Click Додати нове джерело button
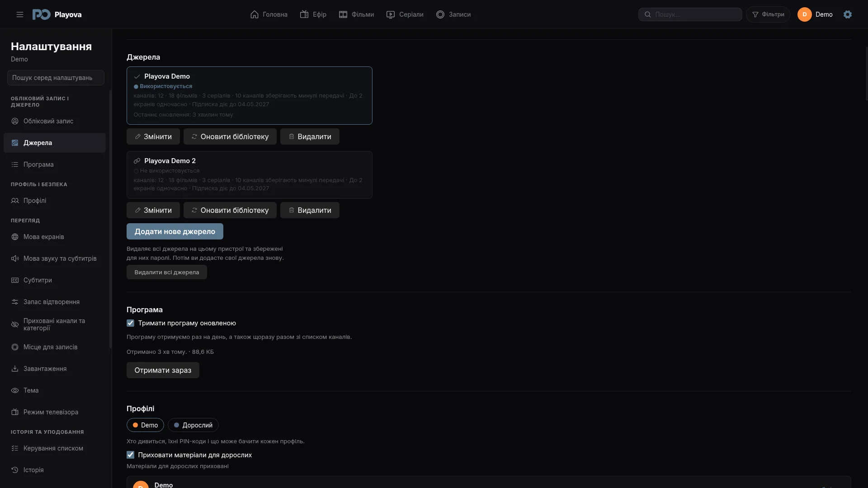This screenshot has height=488, width=868. (x=175, y=231)
